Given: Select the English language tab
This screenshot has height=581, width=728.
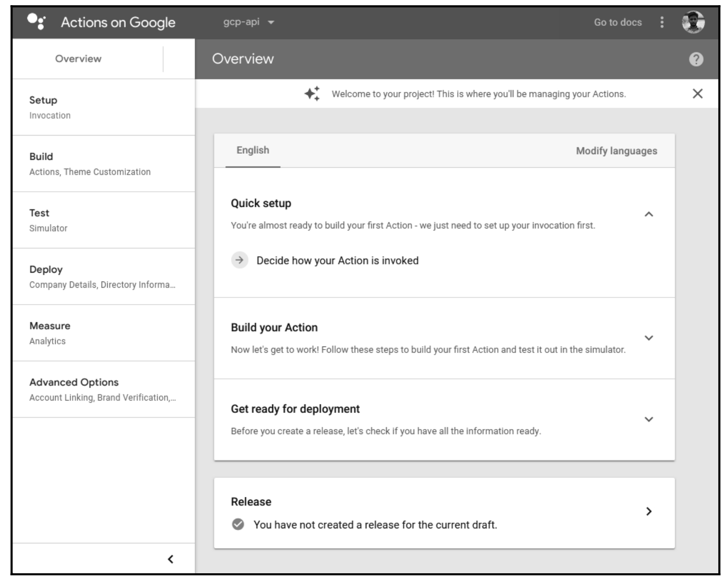Looking at the screenshot, I should pos(253,151).
